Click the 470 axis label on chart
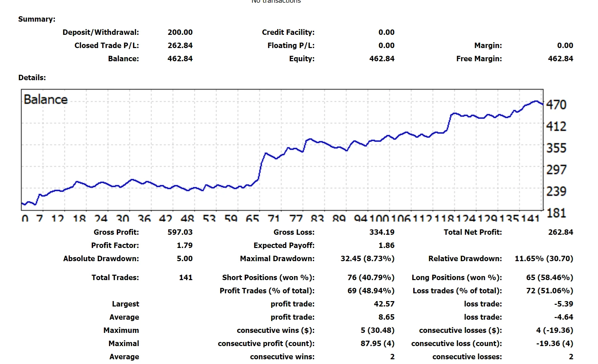The height and width of the screenshot is (364, 598). click(556, 105)
